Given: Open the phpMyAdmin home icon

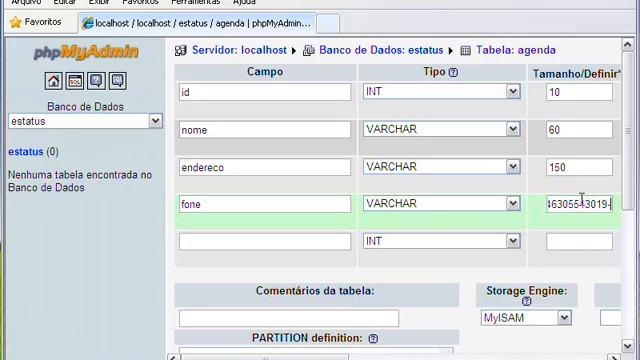Looking at the screenshot, I should 53,81.
